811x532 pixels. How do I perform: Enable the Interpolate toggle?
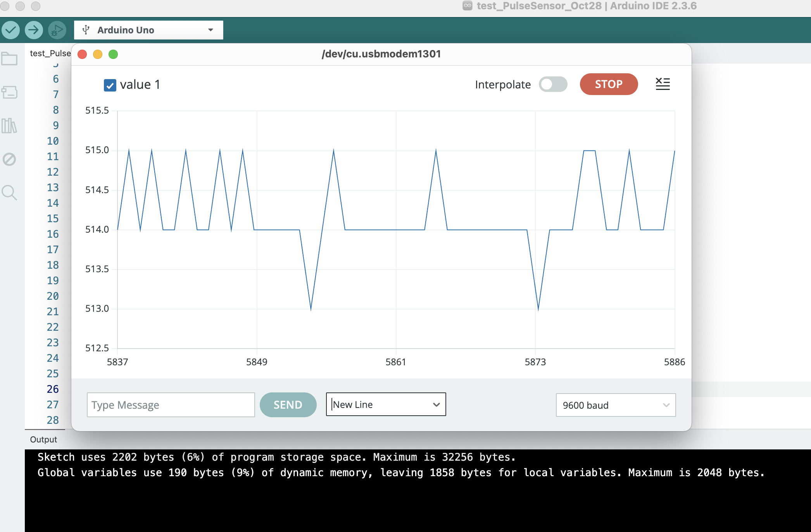tap(554, 84)
